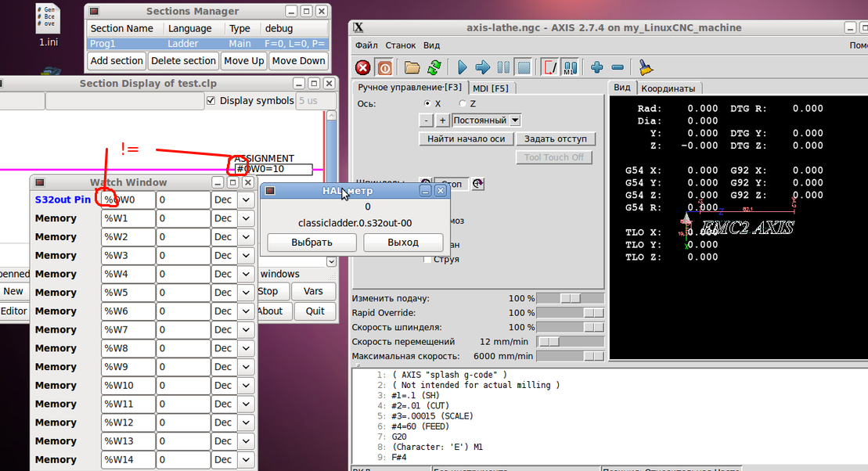The height and width of the screenshot is (471, 868).
Task: Click the Задать отступ button
Action: point(555,139)
